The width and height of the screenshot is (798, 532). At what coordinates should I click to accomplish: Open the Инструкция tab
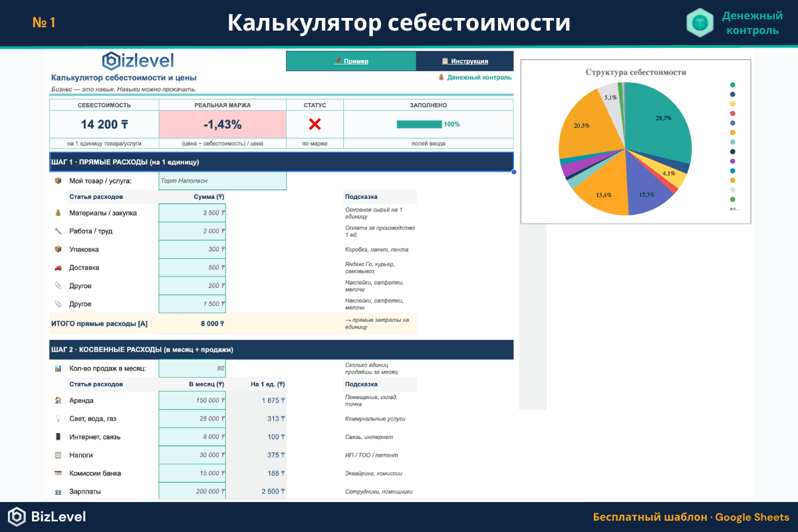(x=464, y=61)
